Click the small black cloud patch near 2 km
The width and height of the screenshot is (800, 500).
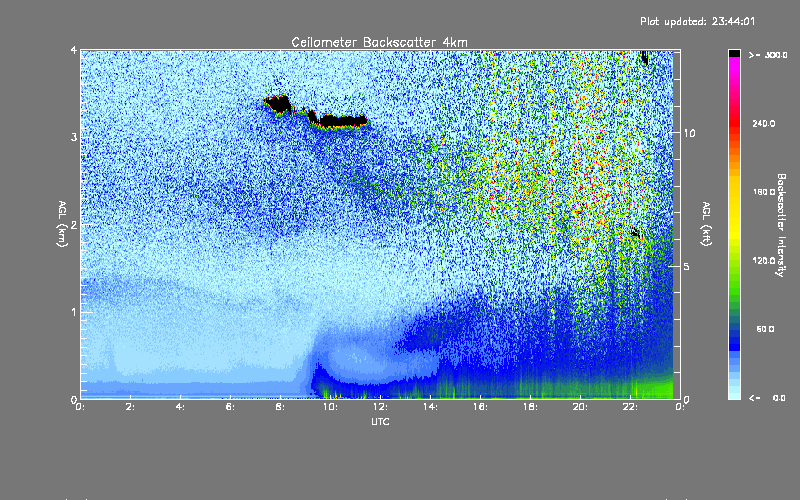coord(635,233)
